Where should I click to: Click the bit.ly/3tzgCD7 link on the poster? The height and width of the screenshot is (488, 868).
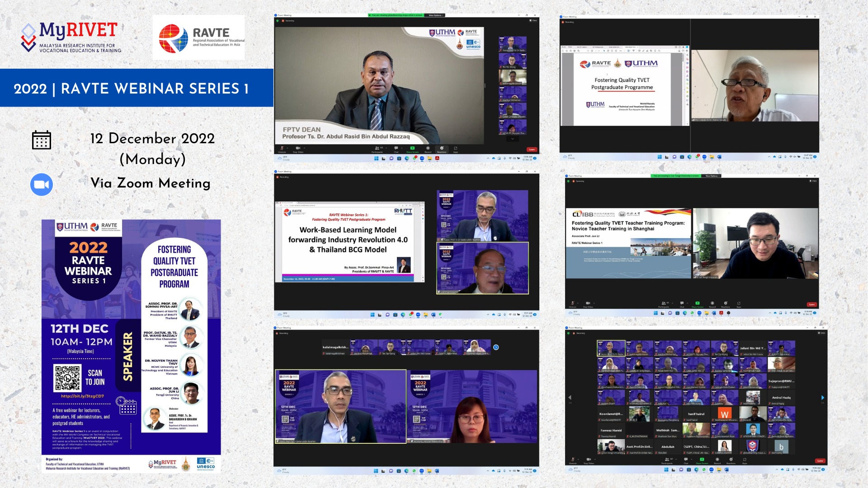82,396
